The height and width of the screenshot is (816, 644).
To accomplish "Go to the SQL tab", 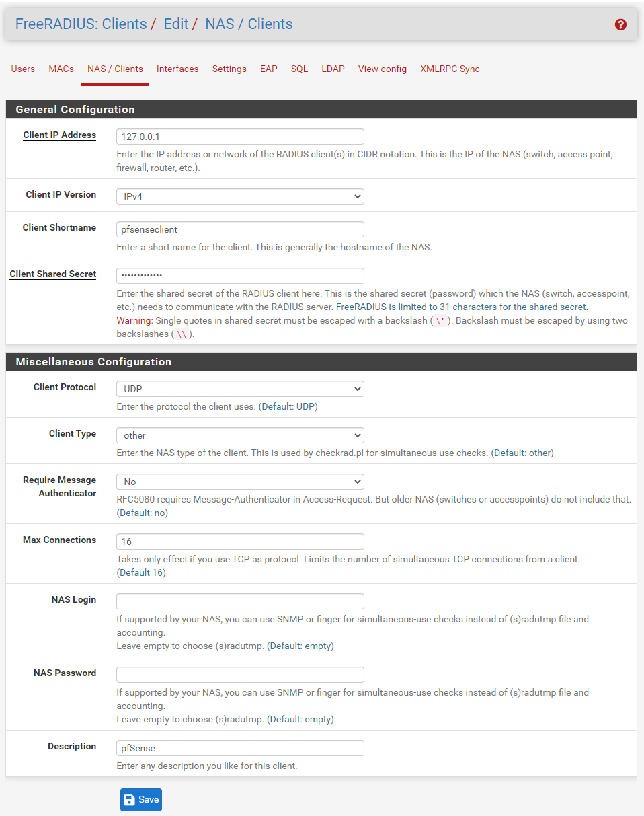I will (x=299, y=69).
